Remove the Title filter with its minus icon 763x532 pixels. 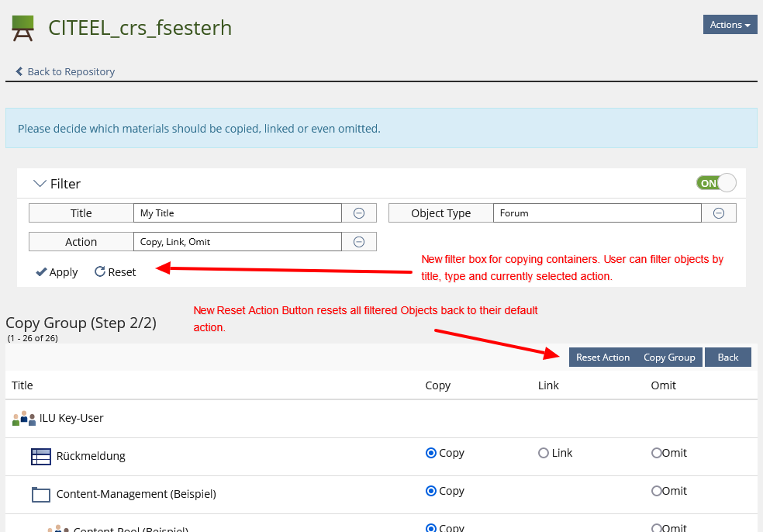pos(359,213)
